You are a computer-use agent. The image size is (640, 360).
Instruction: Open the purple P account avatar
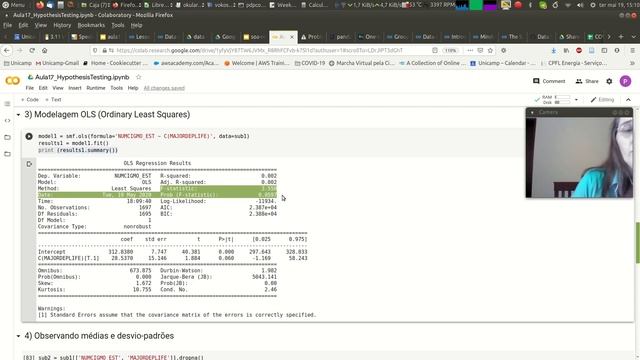[x=625, y=81]
